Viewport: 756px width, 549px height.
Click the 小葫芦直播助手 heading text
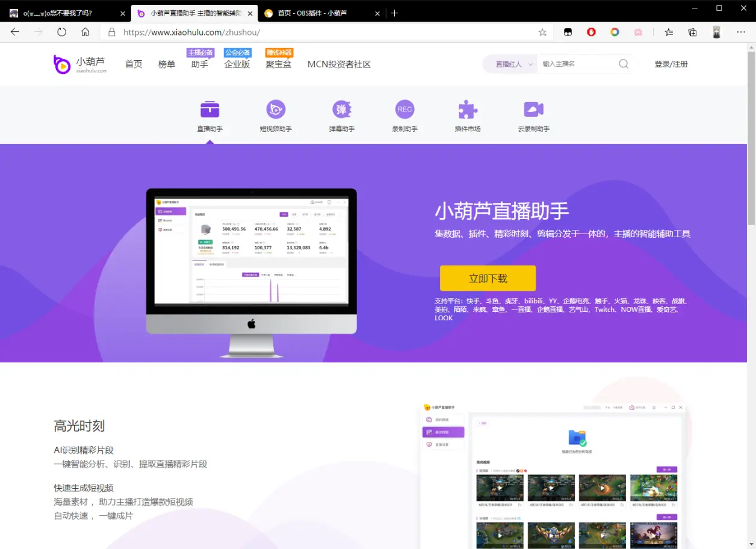coord(502,211)
